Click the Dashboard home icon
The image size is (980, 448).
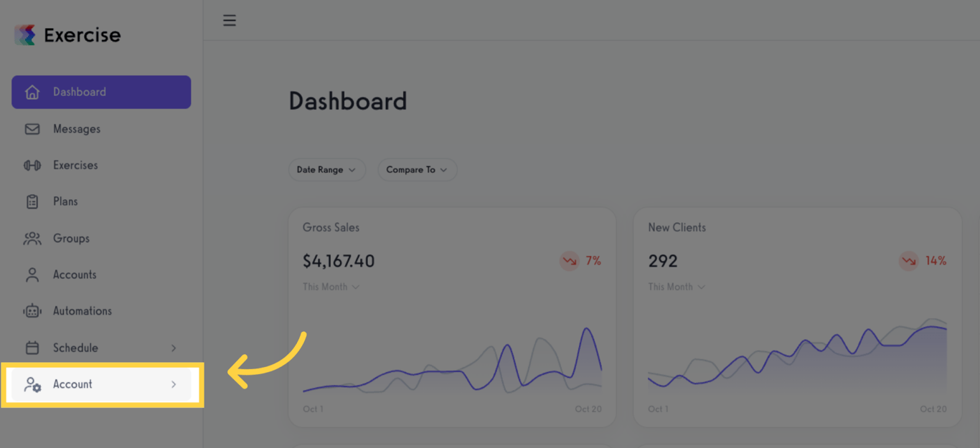point(32,92)
